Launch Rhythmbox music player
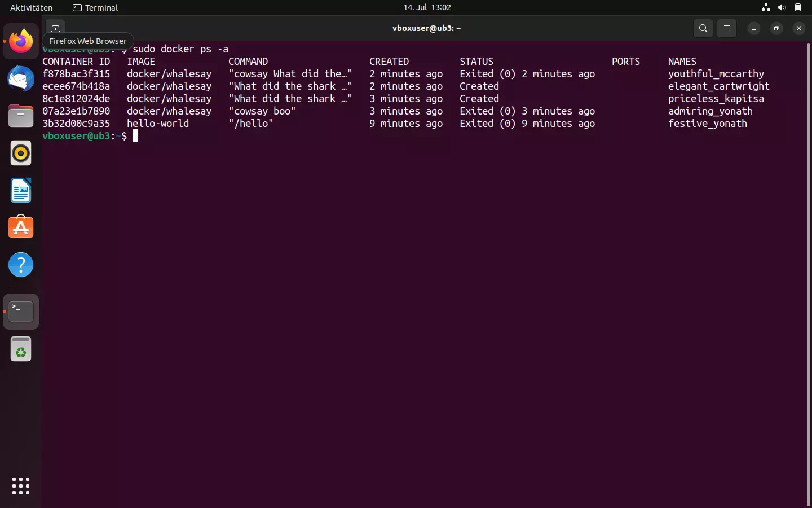Screen dimensions: 812x508 (21, 154)
